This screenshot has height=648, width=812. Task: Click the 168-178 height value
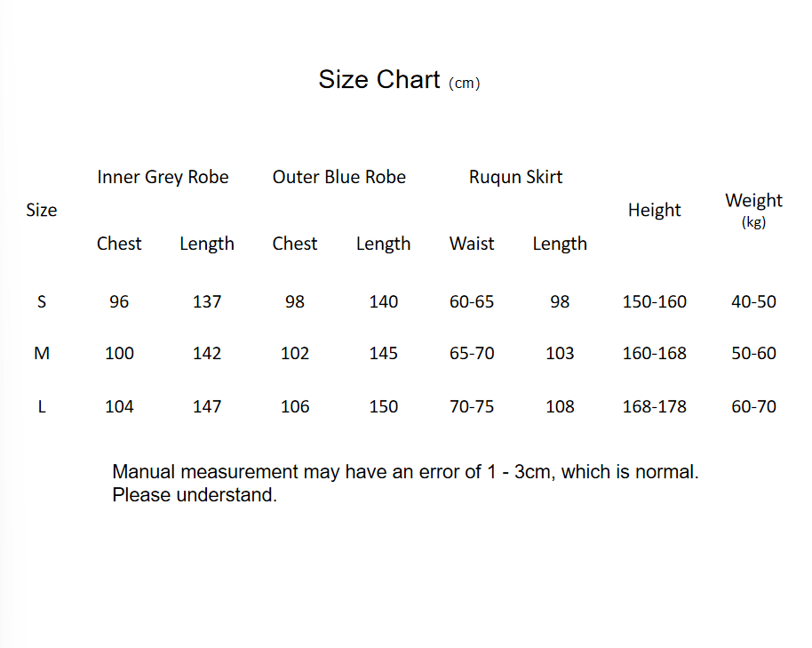click(x=654, y=406)
